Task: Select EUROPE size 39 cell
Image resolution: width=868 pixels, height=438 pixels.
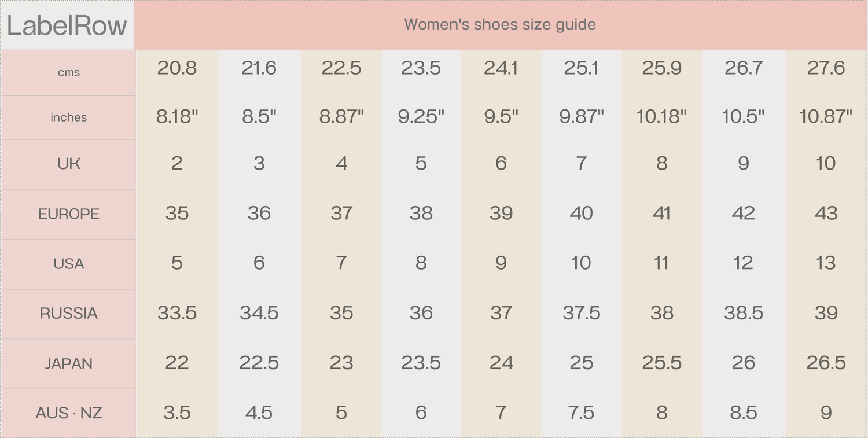Action: [501, 214]
